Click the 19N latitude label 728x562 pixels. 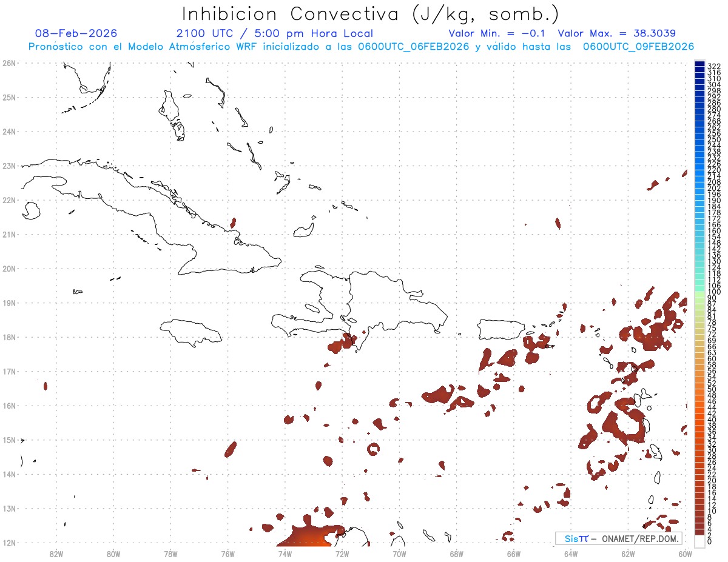tap(8, 303)
